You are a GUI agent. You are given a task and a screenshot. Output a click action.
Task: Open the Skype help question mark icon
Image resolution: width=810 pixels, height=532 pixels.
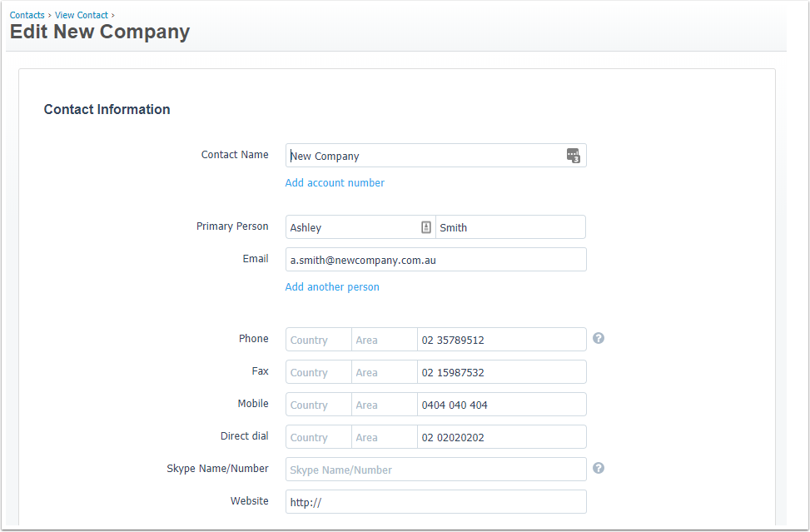pos(599,468)
